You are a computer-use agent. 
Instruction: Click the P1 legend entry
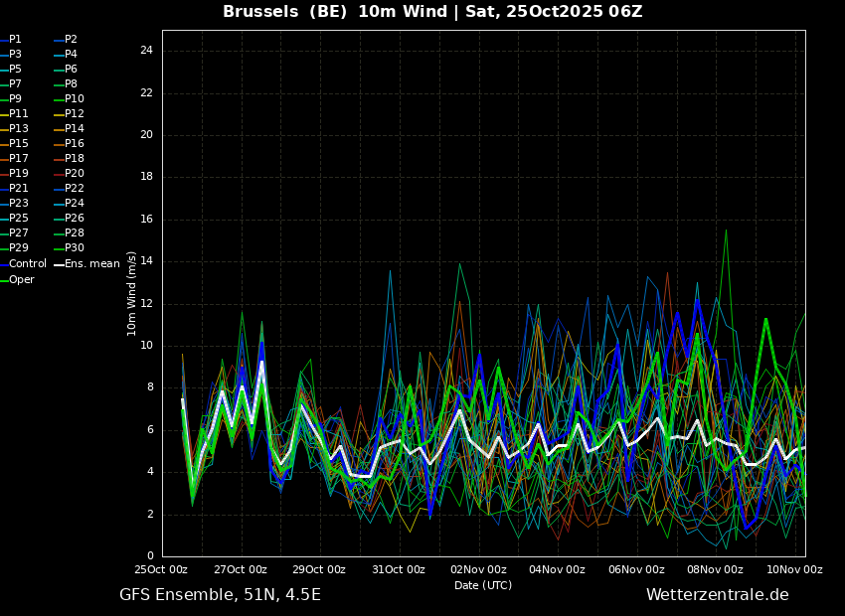click(11, 40)
